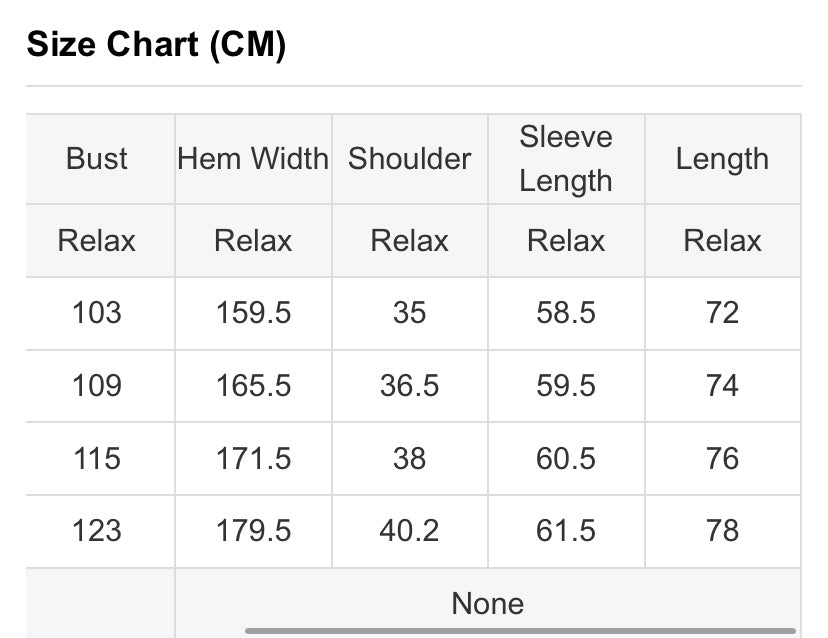Select the Hem Width column header

(253, 159)
